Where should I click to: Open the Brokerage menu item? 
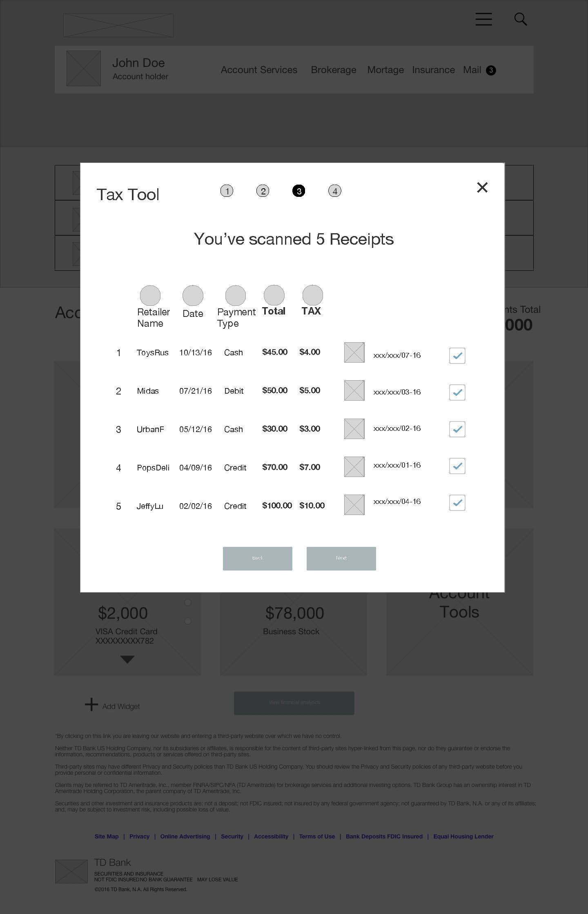point(333,70)
